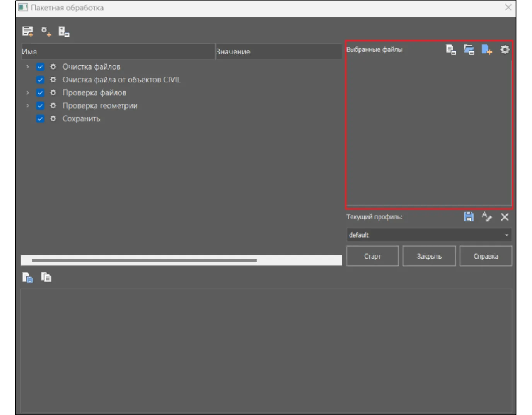
Task: Click the Значение column header
Action: [278, 52]
